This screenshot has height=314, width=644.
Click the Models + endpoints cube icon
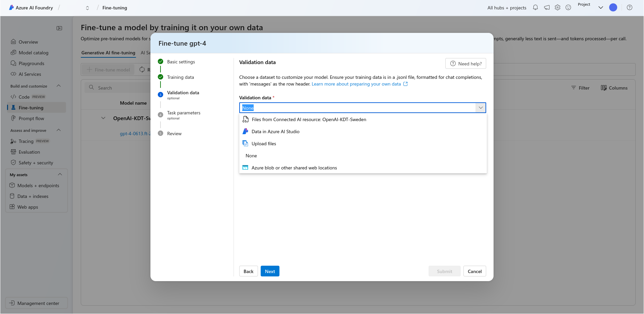(x=12, y=186)
